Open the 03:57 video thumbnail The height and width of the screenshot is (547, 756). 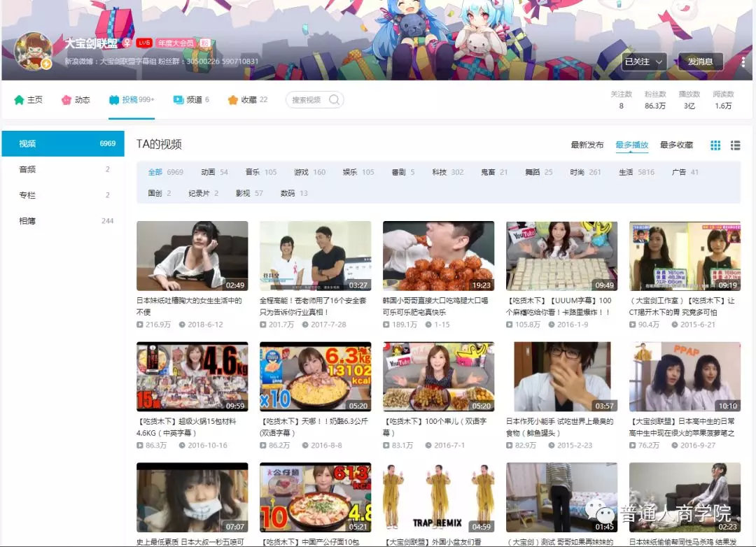click(561, 377)
